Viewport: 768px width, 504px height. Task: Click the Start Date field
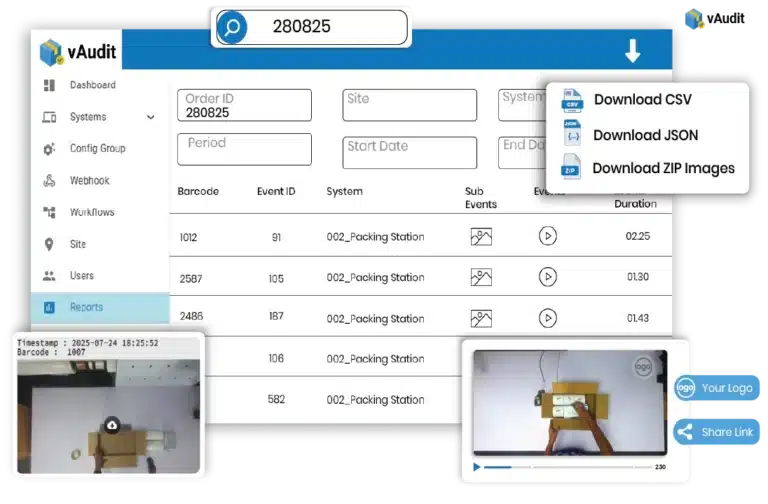[409, 153]
